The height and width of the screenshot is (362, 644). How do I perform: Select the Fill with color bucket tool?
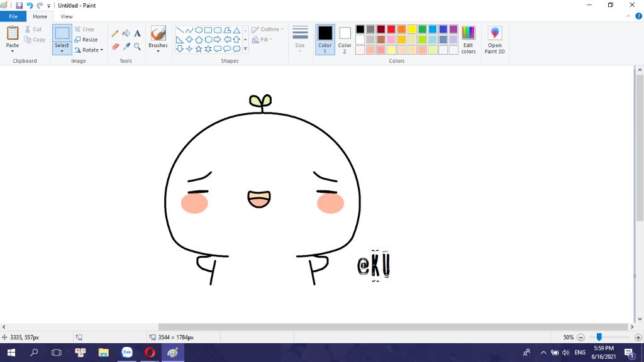(x=126, y=33)
